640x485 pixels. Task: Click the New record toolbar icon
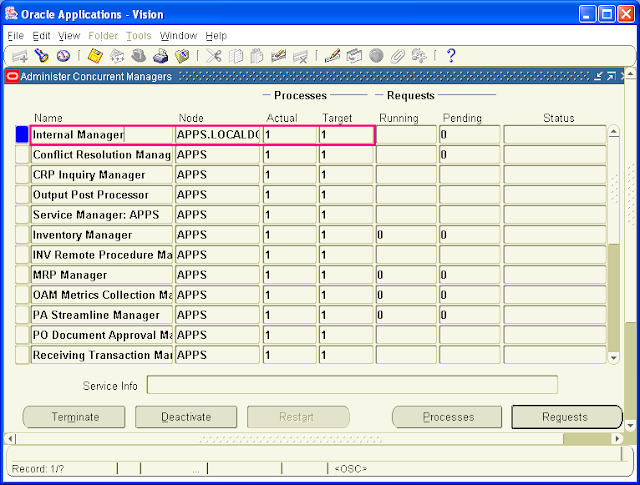coord(19,56)
